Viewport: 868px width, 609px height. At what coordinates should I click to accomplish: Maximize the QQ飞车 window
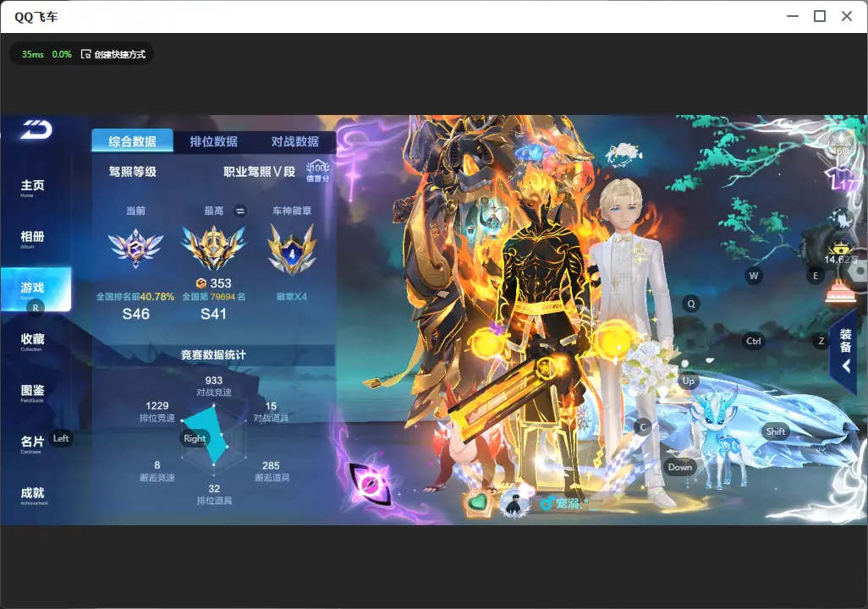pyautogui.click(x=820, y=17)
